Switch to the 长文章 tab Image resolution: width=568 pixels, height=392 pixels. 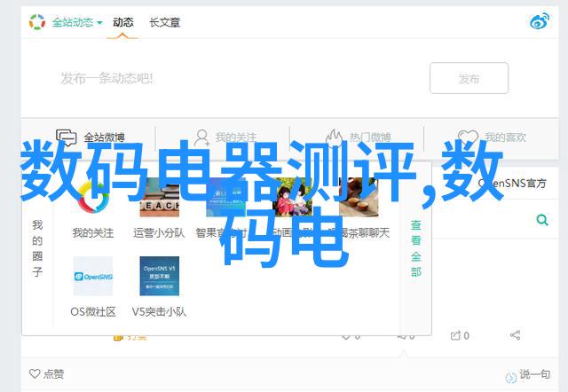coord(165,22)
